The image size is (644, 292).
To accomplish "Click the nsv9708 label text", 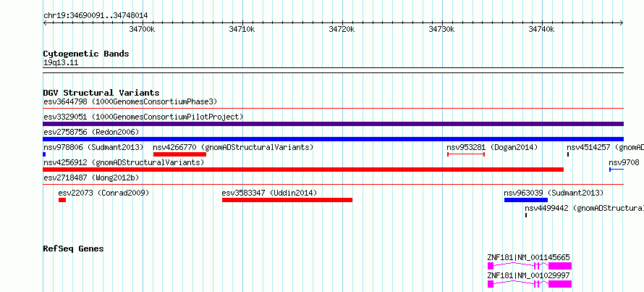I will click(x=624, y=162).
